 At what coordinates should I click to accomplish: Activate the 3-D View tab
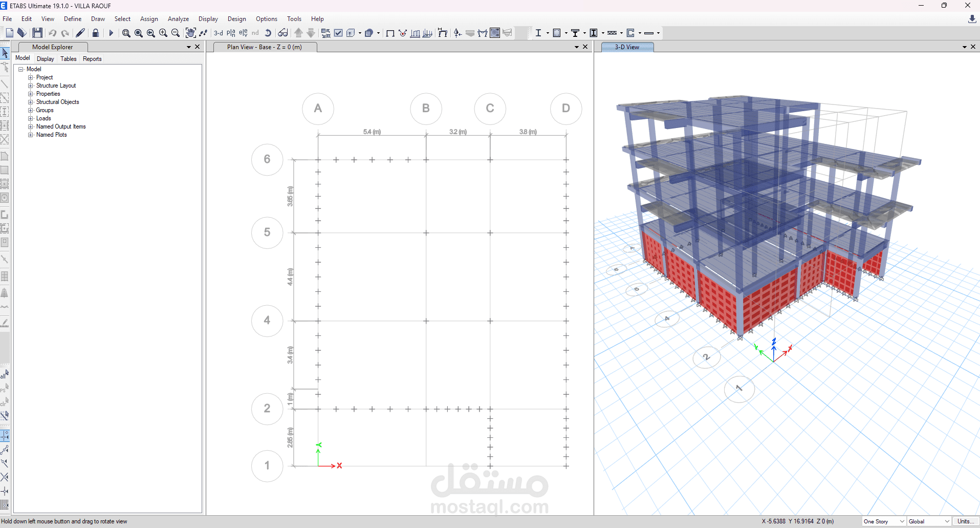click(x=627, y=47)
